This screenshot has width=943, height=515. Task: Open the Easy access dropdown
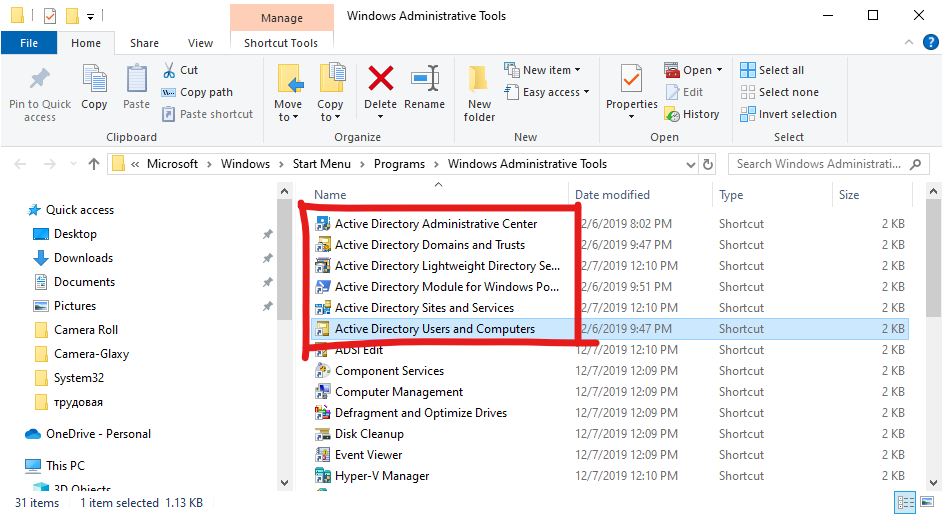[586, 92]
